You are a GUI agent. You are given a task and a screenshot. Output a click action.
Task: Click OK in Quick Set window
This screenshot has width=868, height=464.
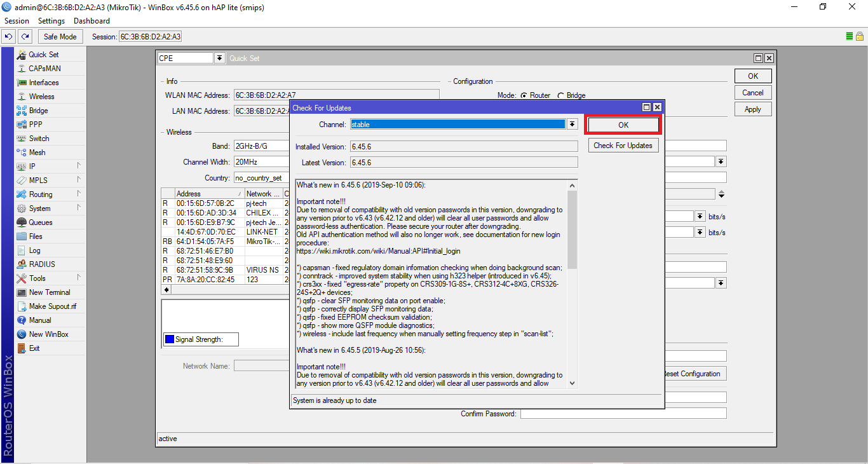coord(753,76)
